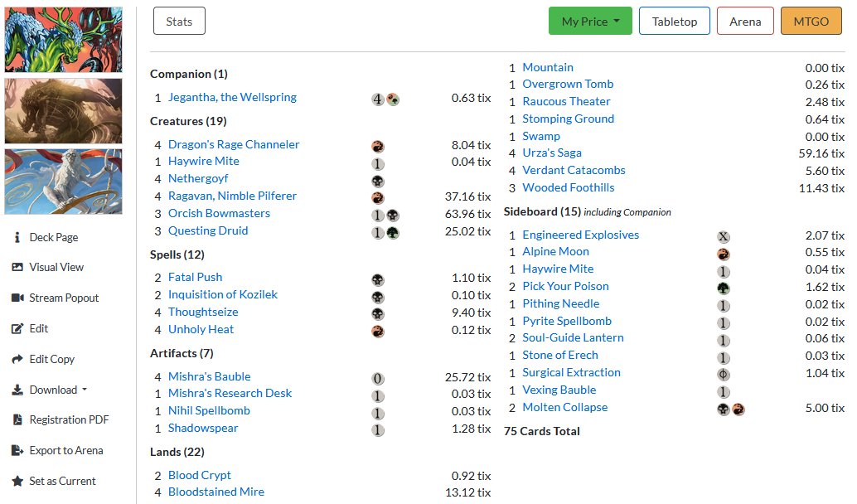Click zero mana cost icon beside Mishra's Bauble

(x=378, y=378)
